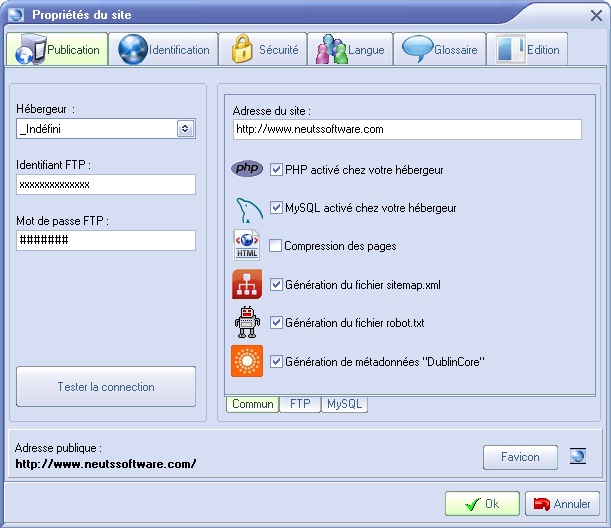
Task: Select the MySQL bottom tab
Action: 344,404
